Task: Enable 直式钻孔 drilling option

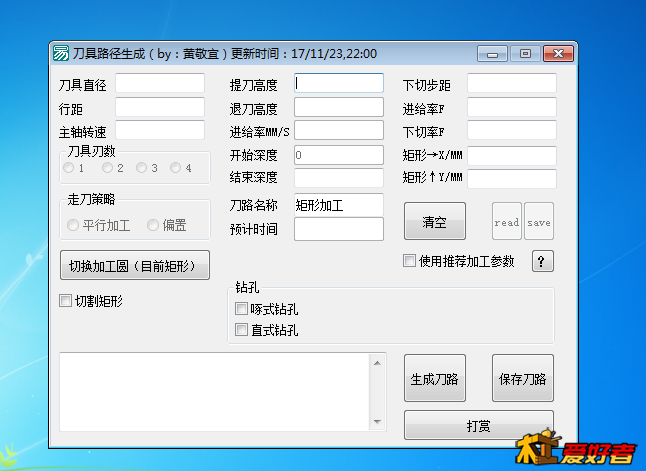Action: 241,330
